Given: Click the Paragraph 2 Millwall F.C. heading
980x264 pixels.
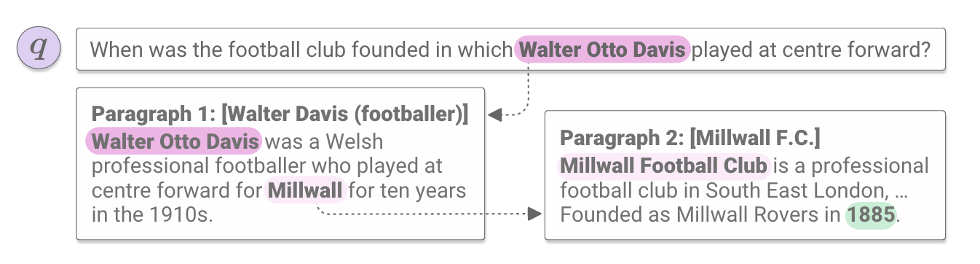Looking at the screenshot, I should coord(690,138).
